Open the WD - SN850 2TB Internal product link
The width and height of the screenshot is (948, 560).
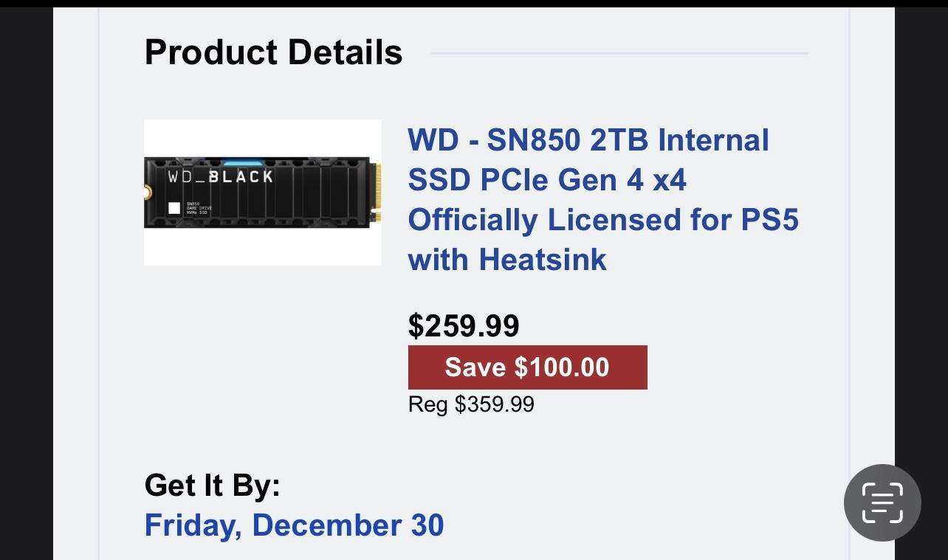588,140
